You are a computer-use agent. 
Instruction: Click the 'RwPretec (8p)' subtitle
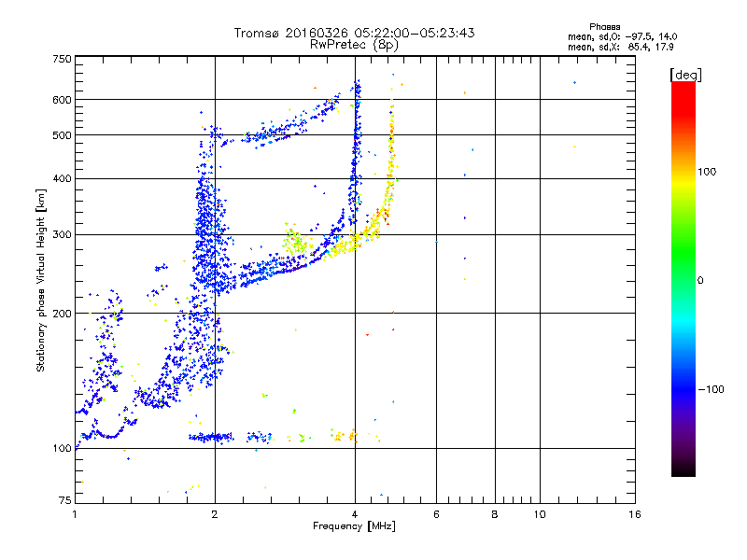tap(354, 45)
